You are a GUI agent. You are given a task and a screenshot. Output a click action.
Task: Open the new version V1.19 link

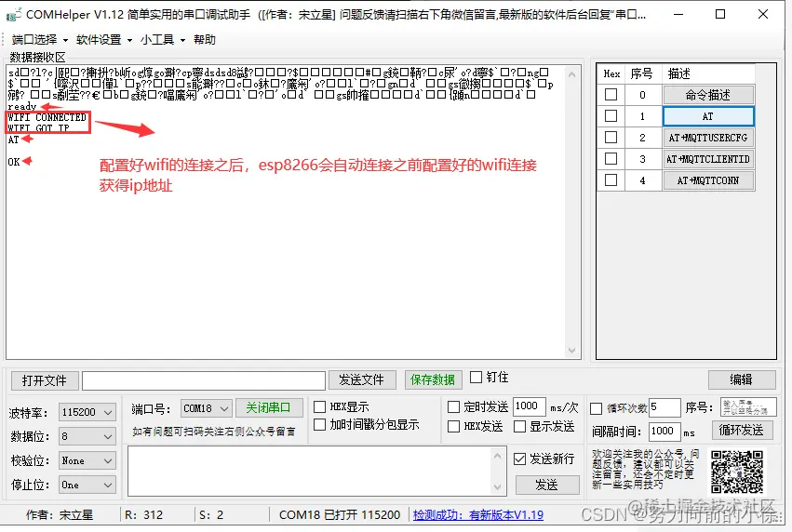pos(477,515)
